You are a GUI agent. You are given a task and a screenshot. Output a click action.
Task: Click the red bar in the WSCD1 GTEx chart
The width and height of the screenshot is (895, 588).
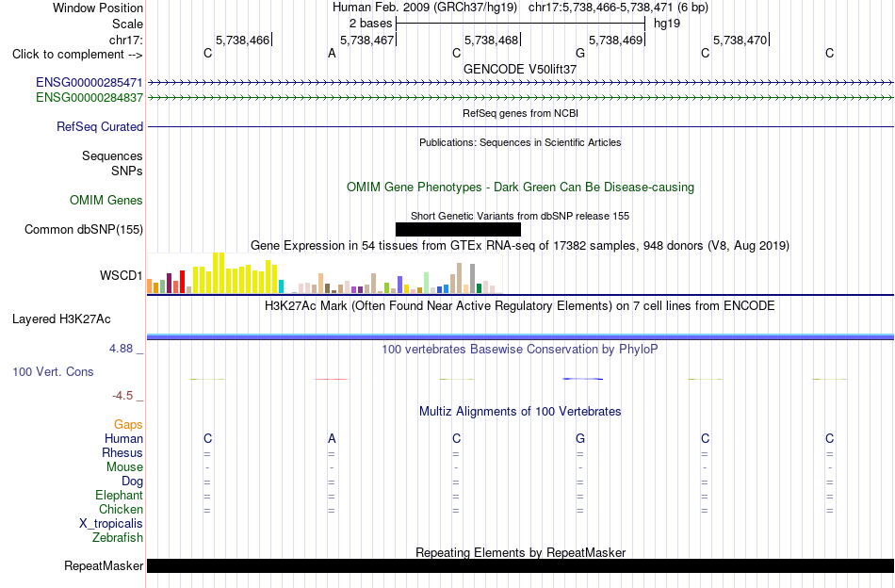[x=182, y=282]
